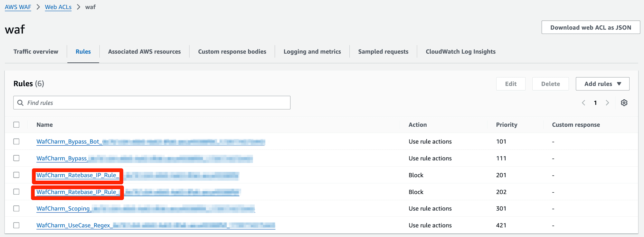The image size is (644, 237).
Task: Focus the Find rules search field
Action: pos(152,103)
